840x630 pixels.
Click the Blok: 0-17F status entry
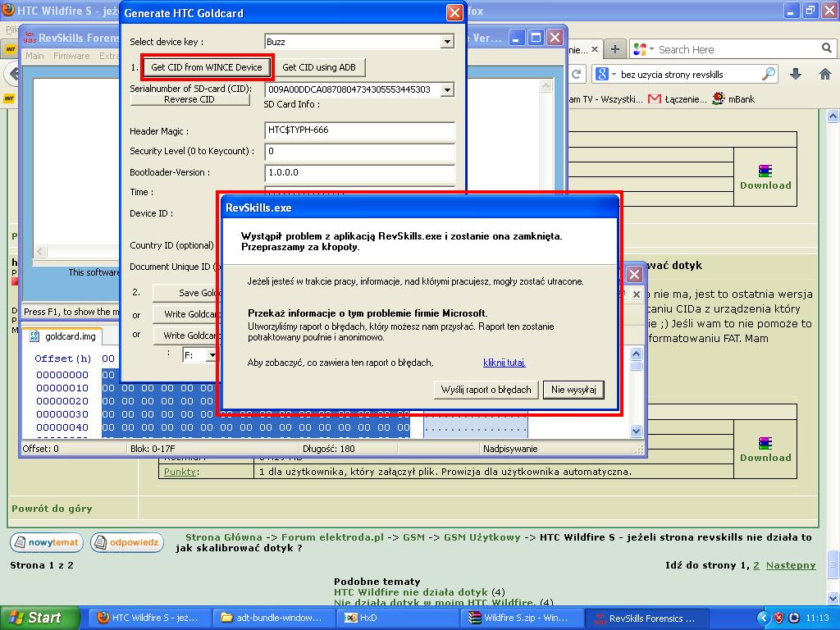point(153,449)
